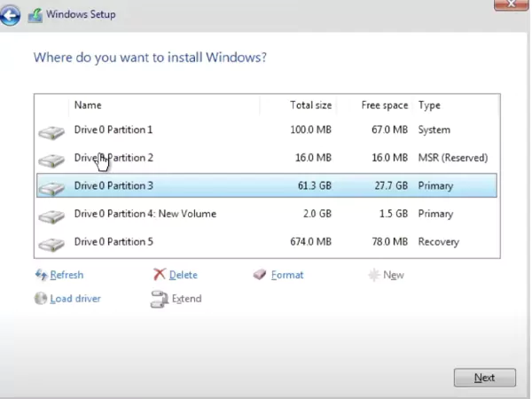
Task: Click the Windows Setup title icon
Action: pyautogui.click(x=35, y=15)
